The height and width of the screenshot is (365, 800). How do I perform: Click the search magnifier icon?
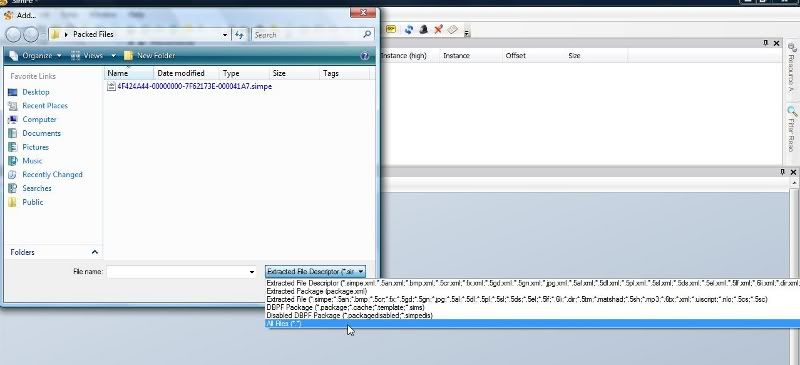[x=367, y=35]
